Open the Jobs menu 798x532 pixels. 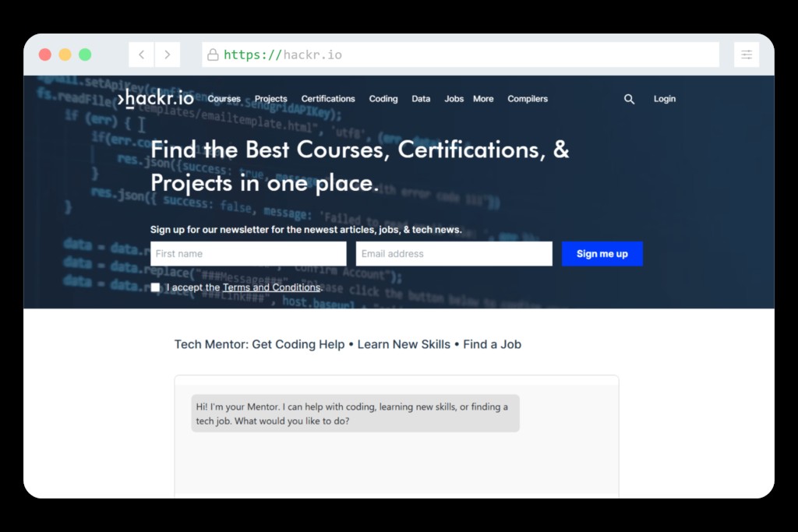[454, 99]
